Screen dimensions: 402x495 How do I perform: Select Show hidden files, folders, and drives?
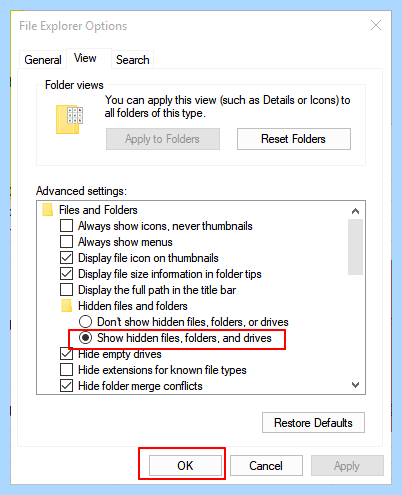click(85, 338)
